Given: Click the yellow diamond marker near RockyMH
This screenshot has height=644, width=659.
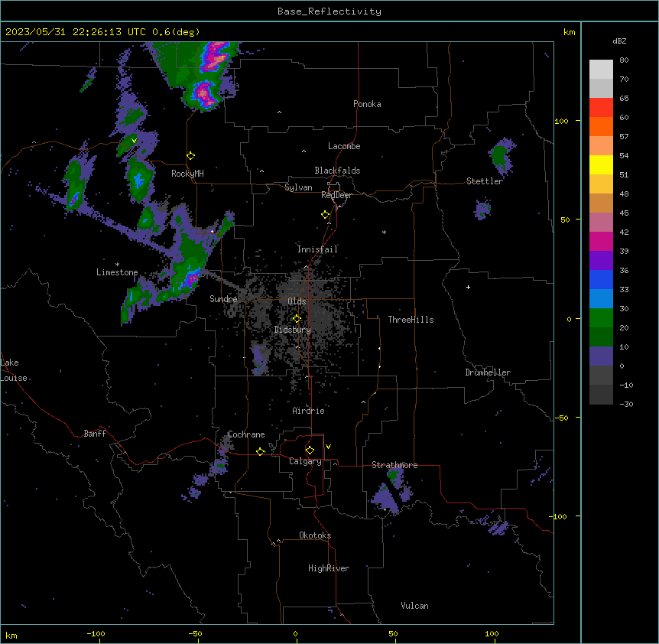Looking at the screenshot, I should [x=190, y=156].
